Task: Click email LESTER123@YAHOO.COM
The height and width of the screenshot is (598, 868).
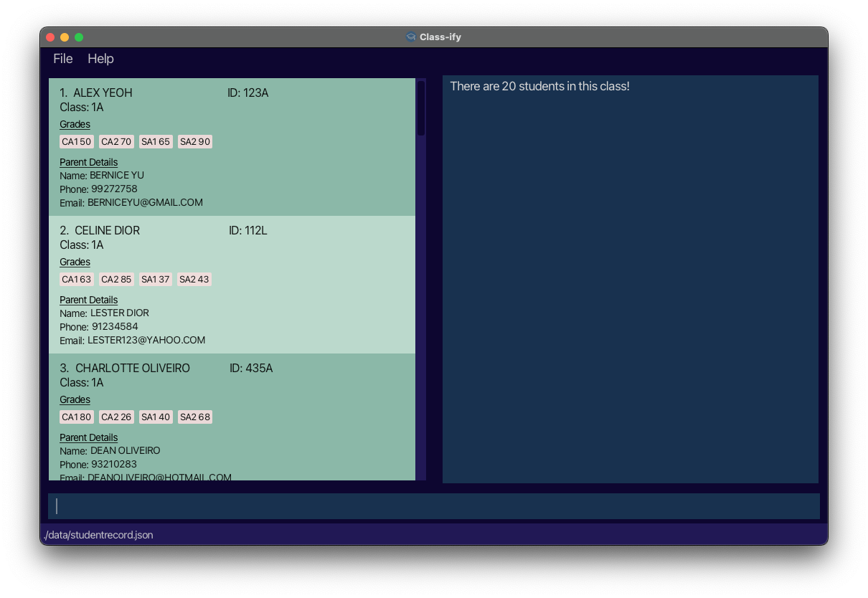Action: [x=146, y=341]
